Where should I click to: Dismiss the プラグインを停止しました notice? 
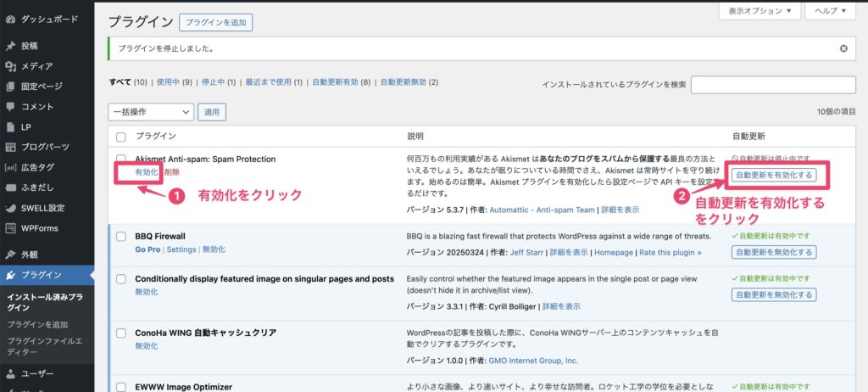(x=843, y=49)
